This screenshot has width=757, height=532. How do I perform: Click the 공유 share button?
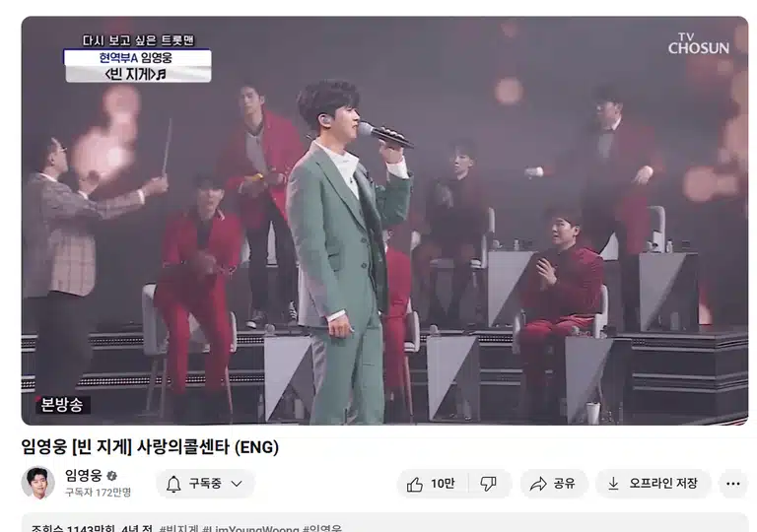554,484
